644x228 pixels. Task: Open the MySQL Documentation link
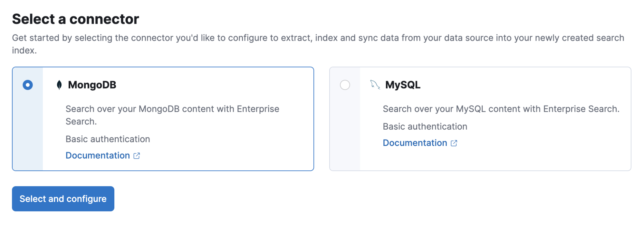click(415, 143)
